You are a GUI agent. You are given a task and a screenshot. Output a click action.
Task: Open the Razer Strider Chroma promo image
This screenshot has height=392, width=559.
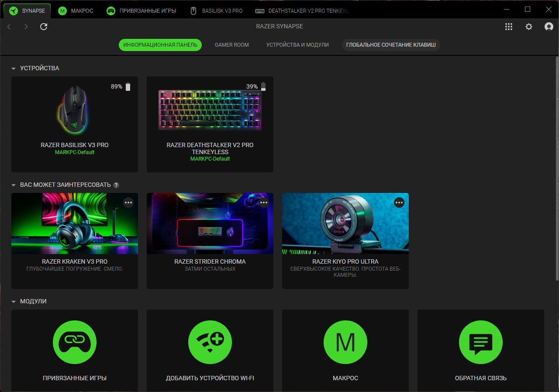click(x=210, y=224)
